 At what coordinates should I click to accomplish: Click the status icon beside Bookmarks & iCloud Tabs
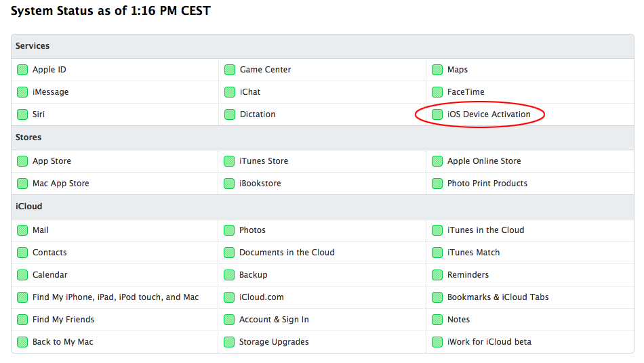437,297
